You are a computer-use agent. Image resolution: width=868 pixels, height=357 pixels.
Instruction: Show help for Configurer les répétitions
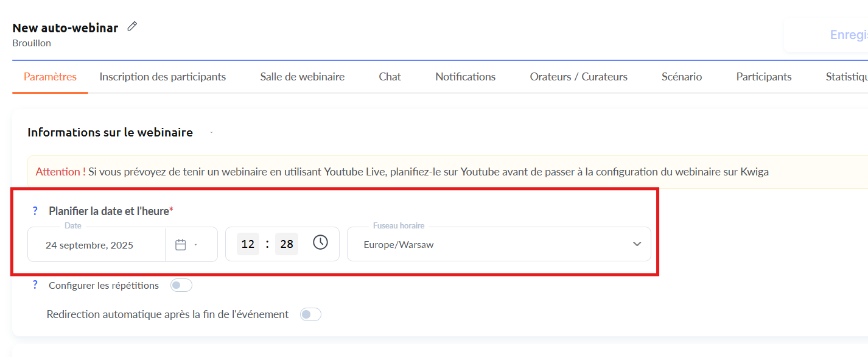[35, 285]
